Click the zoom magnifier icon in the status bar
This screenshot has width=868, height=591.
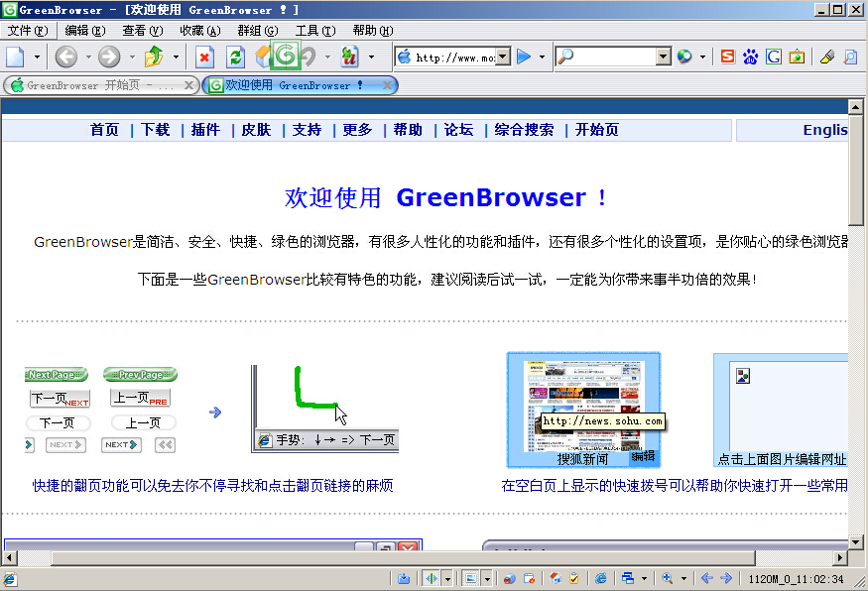(x=668, y=579)
